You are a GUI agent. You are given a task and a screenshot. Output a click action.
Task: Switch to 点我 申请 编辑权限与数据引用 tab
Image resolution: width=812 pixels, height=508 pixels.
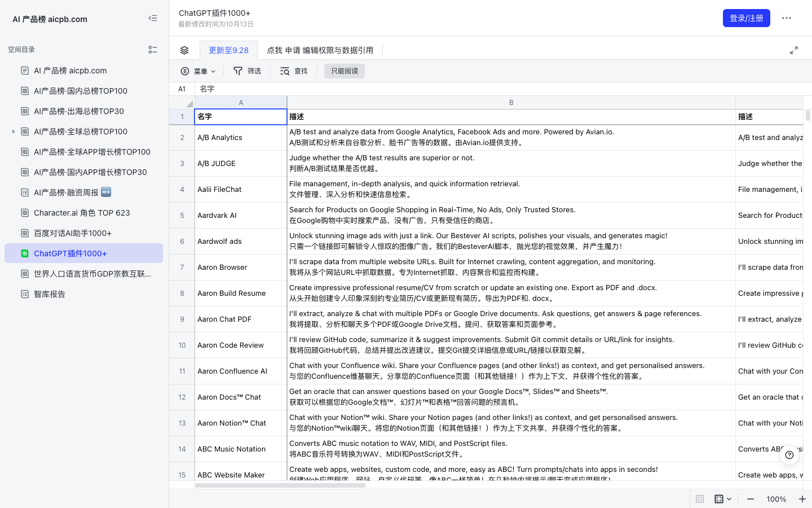pyautogui.click(x=320, y=50)
